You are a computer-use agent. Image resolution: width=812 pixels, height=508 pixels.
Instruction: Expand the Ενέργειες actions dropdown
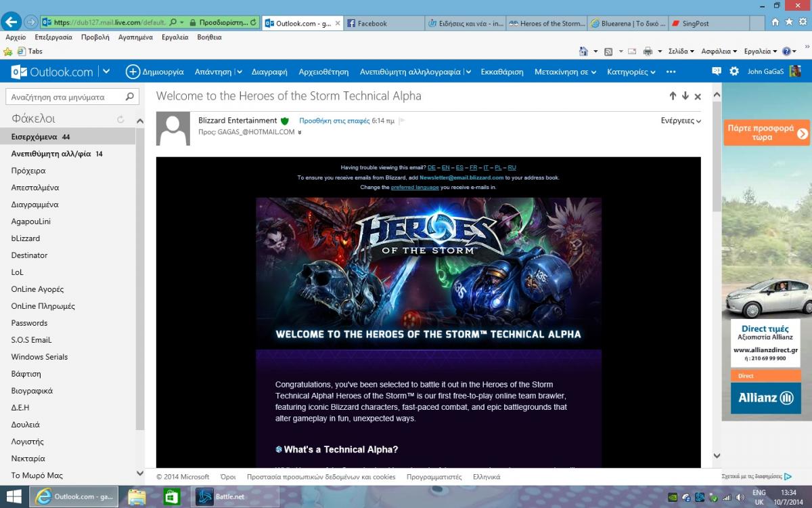pos(681,121)
